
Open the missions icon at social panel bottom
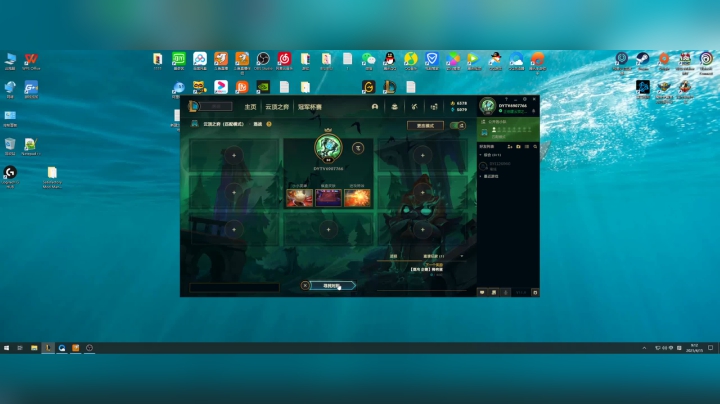tap(494, 292)
